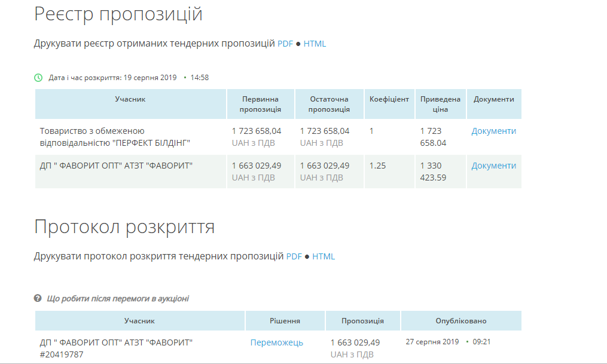Select the Коефіцієнт column header
This screenshot has height=364, width=607.
(x=389, y=99)
